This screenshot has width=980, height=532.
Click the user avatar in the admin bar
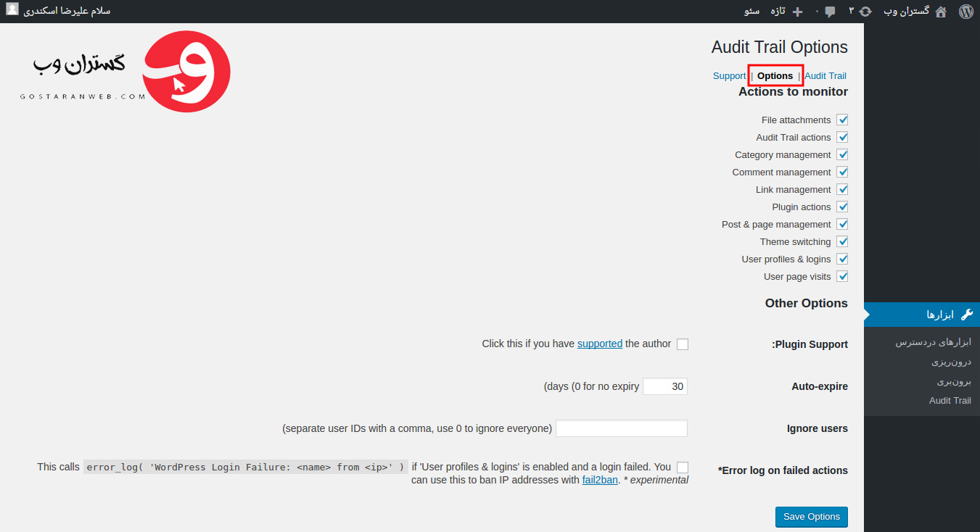point(12,10)
